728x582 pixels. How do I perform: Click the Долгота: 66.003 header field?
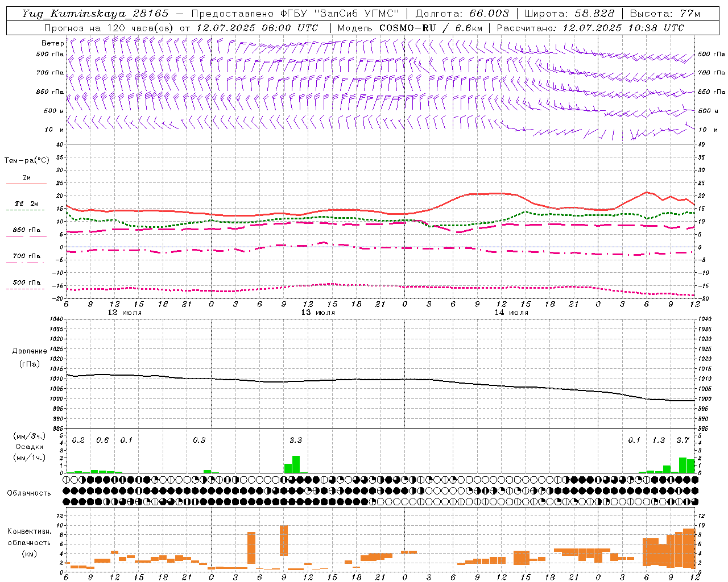462,14
